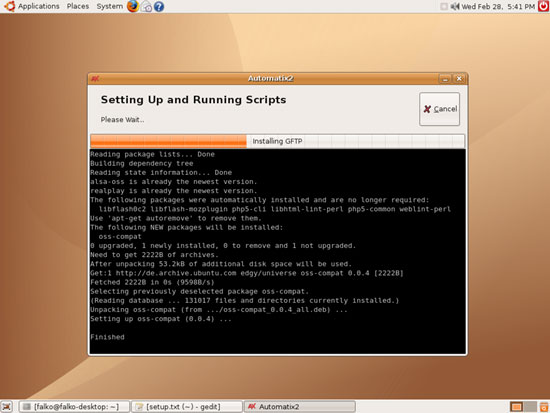
Task: Click the volume speaker icon
Action: pos(455,6)
